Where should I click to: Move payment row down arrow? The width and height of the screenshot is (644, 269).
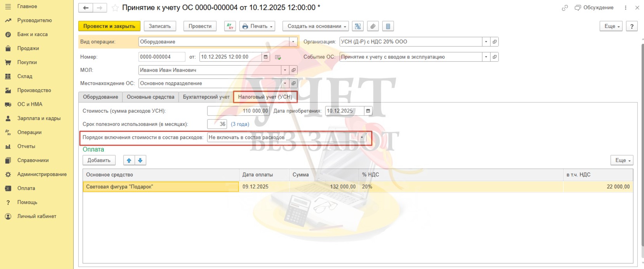140,160
